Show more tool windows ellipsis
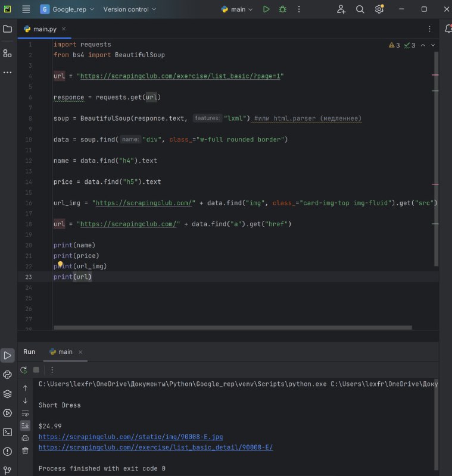Screen dimensions: 452x476 coord(7,72)
